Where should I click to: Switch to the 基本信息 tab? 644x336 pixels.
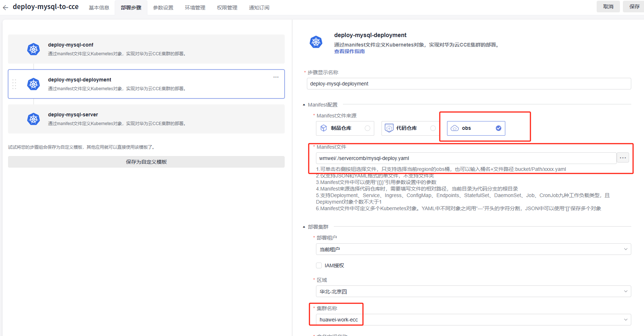99,8
